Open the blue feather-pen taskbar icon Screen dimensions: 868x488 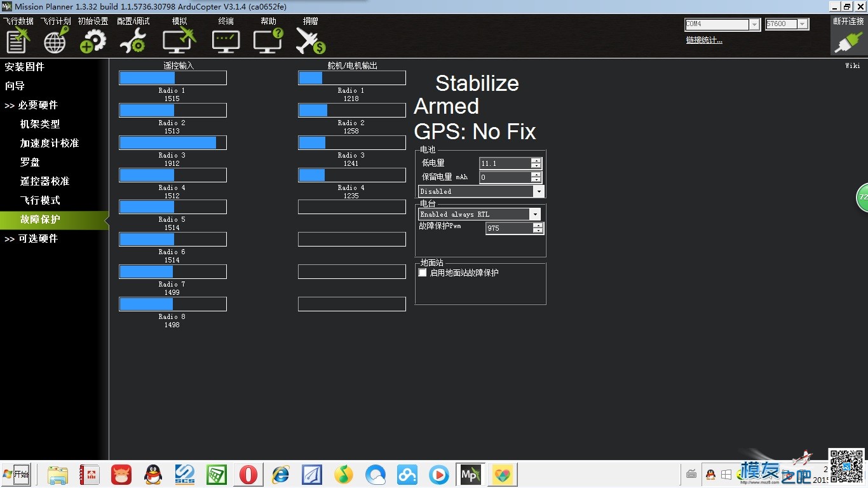pyautogui.click(x=312, y=475)
